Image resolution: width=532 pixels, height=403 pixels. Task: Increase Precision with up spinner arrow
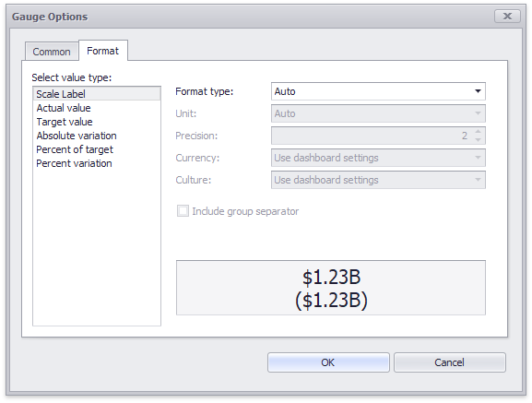[478, 132]
